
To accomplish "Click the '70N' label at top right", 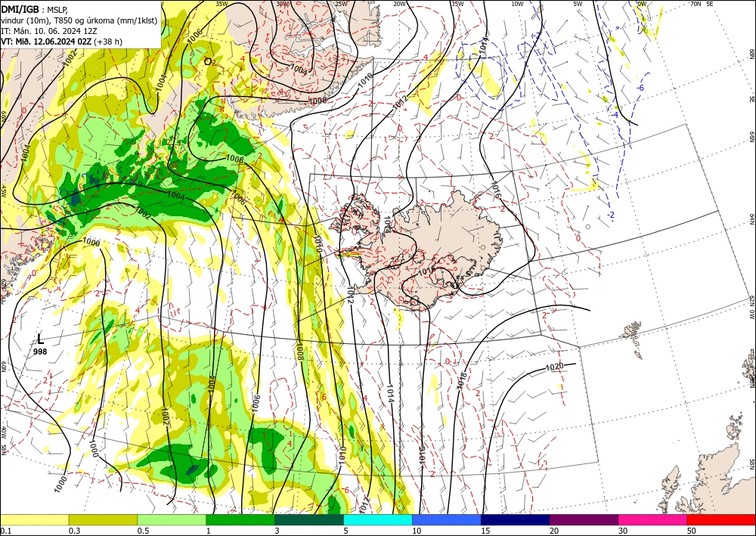I will (696, 3).
